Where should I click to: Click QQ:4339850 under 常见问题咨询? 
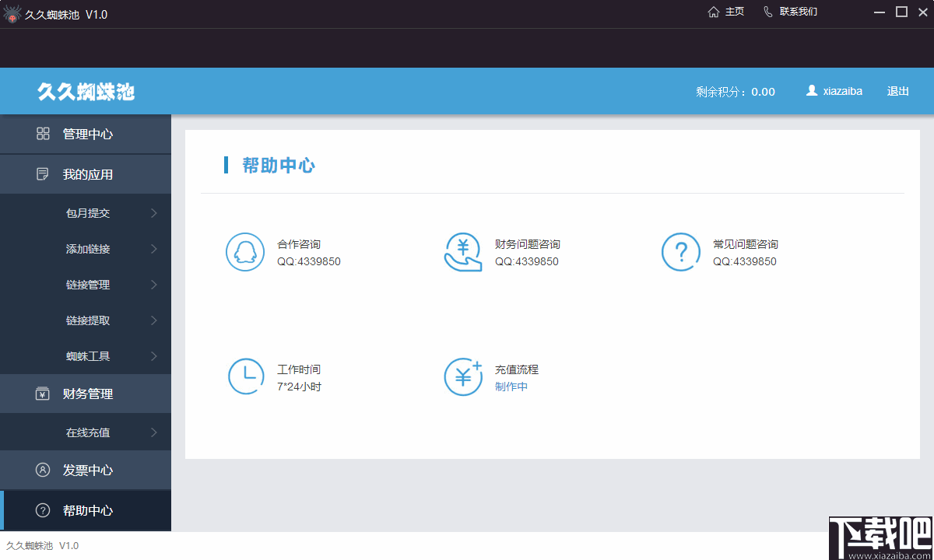click(745, 261)
